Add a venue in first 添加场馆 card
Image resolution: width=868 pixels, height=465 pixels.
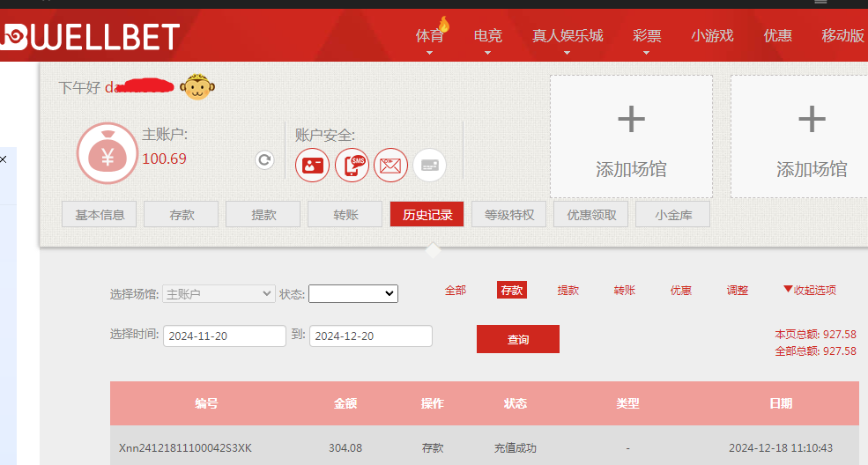pos(631,137)
